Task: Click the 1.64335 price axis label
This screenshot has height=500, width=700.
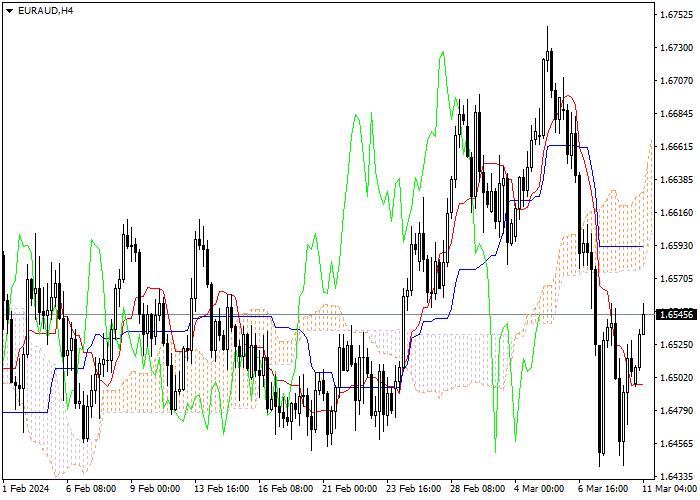Action: (676, 476)
